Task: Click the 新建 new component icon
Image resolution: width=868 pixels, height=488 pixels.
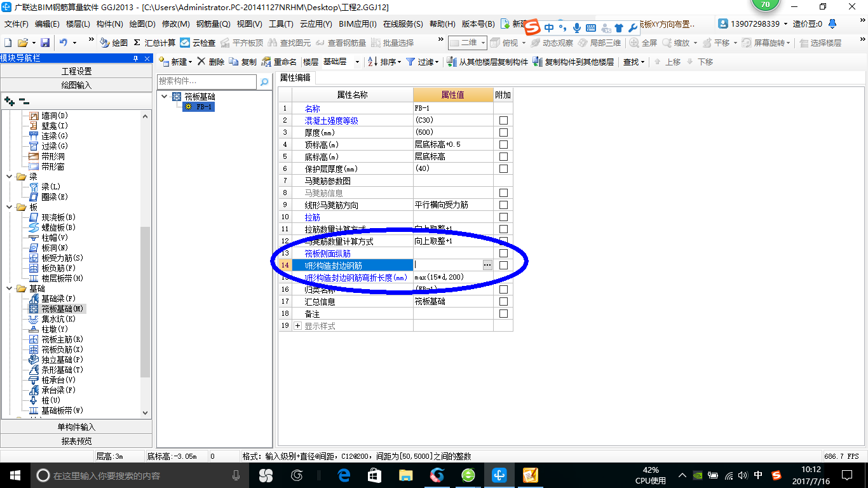Action: coord(163,62)
